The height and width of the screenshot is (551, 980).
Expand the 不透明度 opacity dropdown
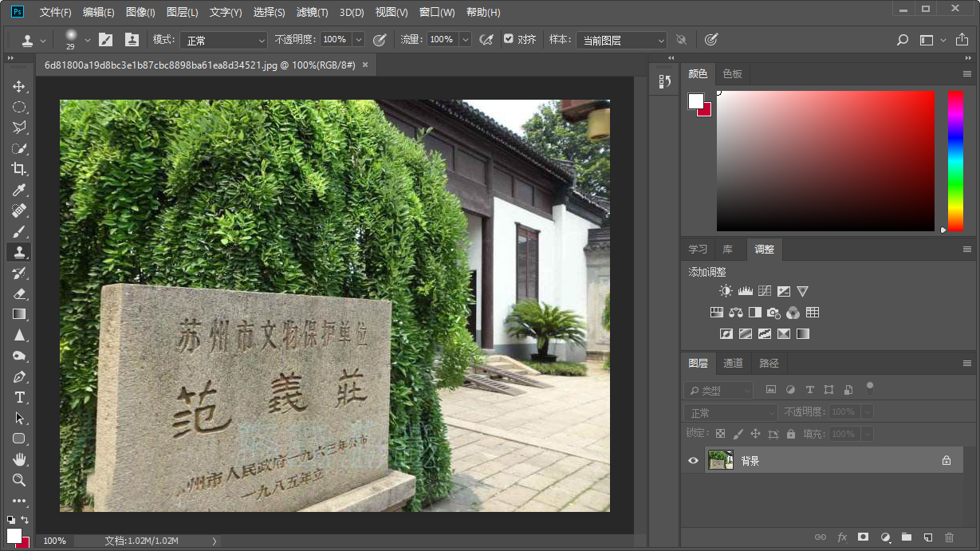point(357,39)
